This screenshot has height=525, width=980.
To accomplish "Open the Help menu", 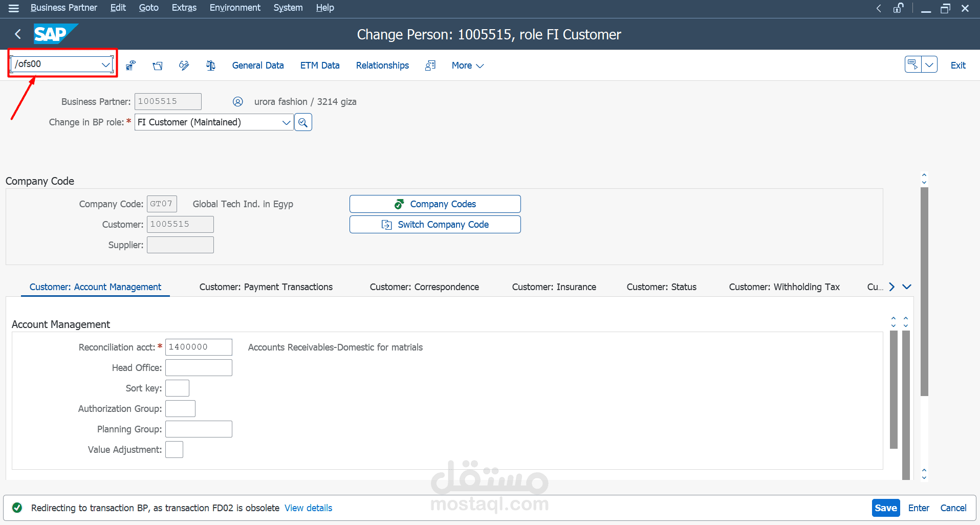I will 325,8.
